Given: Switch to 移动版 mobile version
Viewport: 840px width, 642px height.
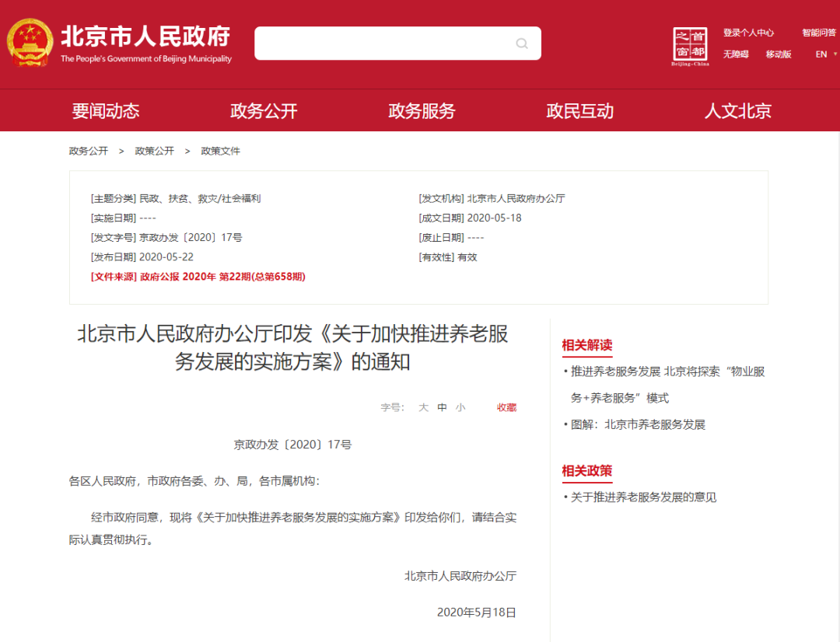Looking at the screenshot, I should [778, 54].
